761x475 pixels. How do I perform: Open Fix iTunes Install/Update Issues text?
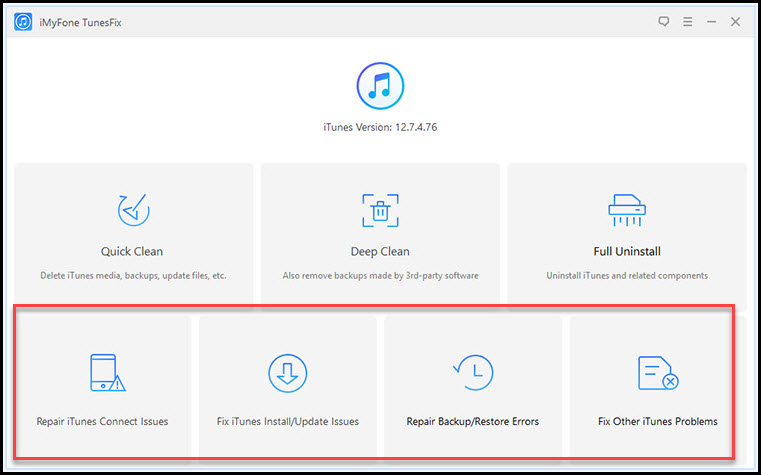[287, 421]
